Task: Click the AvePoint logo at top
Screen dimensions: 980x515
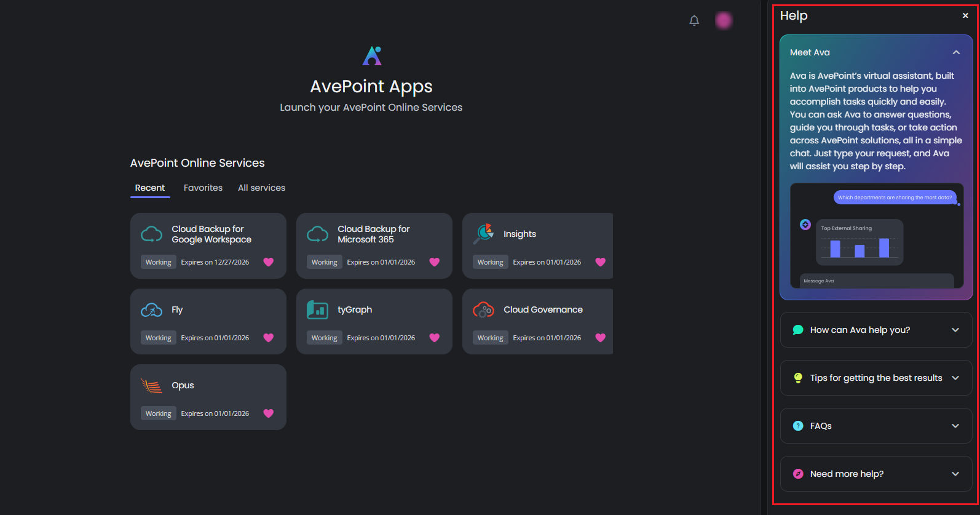Action: tap(371, 56)
